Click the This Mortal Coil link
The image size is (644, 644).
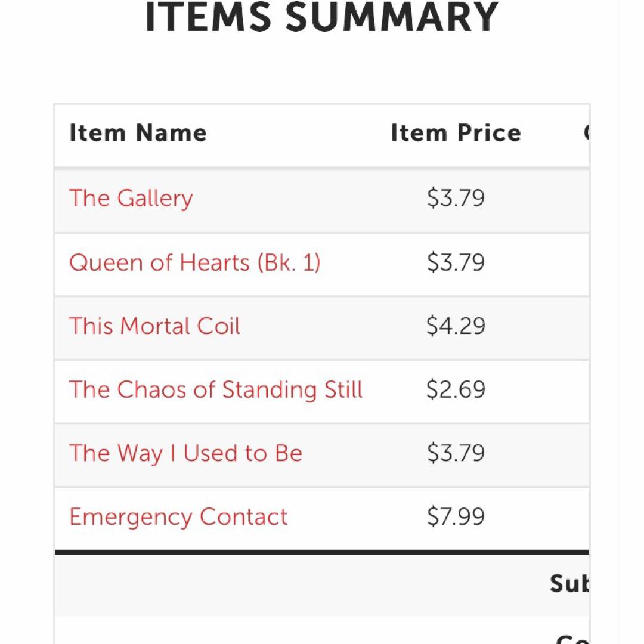(154, 326)
